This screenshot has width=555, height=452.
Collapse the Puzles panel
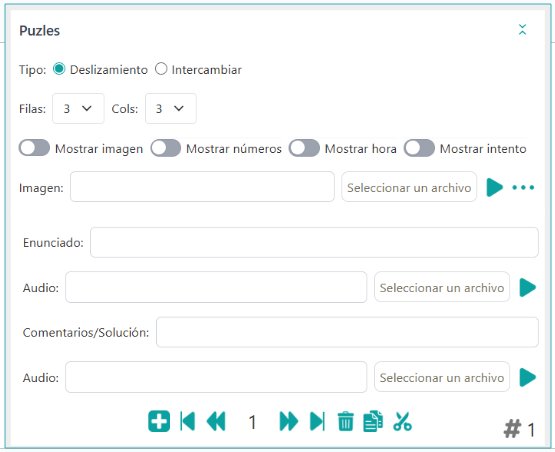(522, 30)
